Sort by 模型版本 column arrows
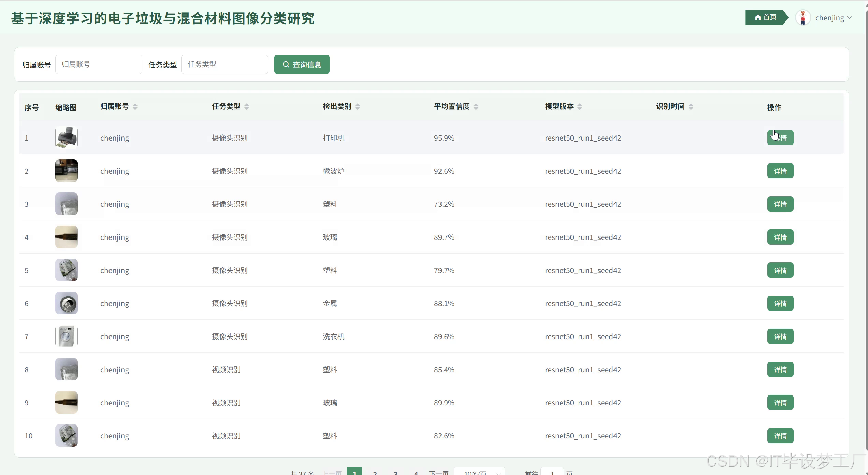868x475 pixels. (x=580, y=106)
